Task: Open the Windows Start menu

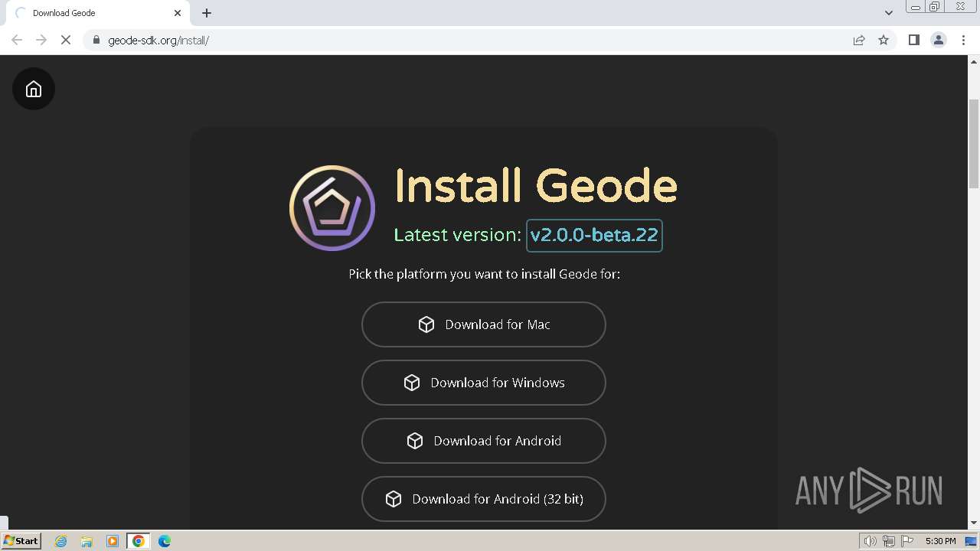Action: point(21,540)
